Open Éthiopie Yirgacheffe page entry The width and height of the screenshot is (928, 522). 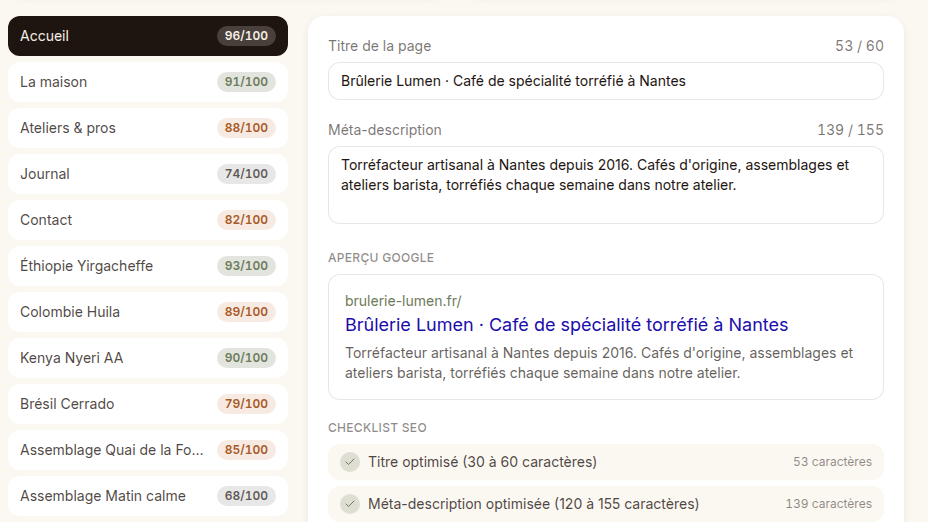coord(148,266)
